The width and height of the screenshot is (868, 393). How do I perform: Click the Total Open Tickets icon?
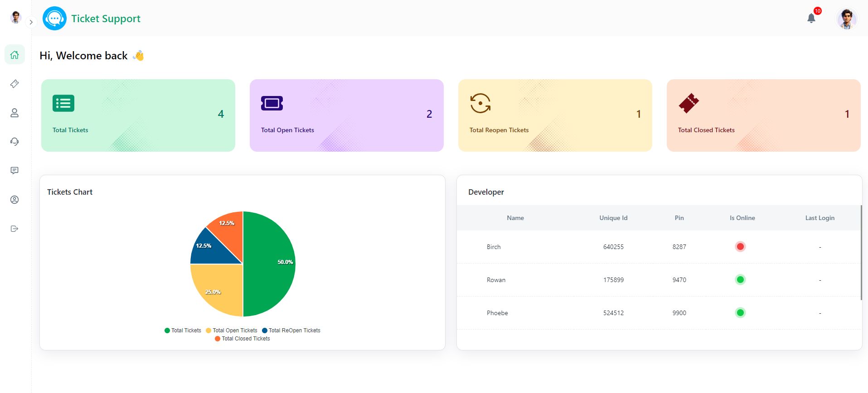[272, 103]
